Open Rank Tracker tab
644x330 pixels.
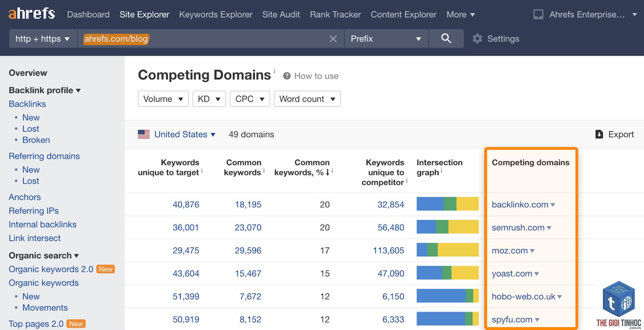335,14
